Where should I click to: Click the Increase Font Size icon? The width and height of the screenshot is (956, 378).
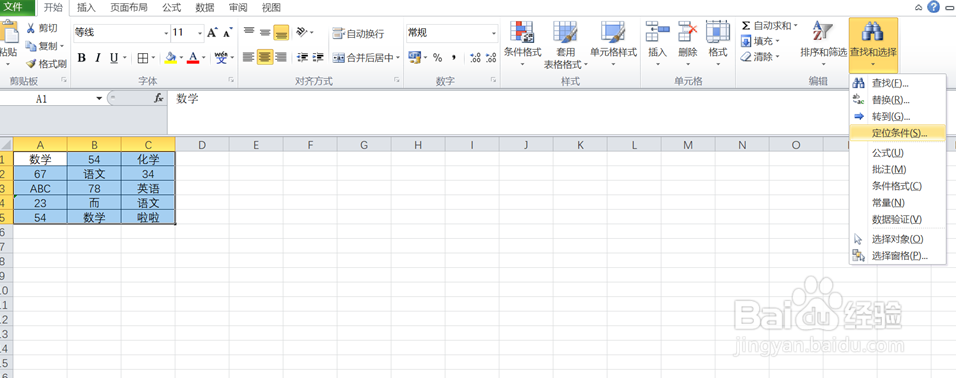coord(212,32)
